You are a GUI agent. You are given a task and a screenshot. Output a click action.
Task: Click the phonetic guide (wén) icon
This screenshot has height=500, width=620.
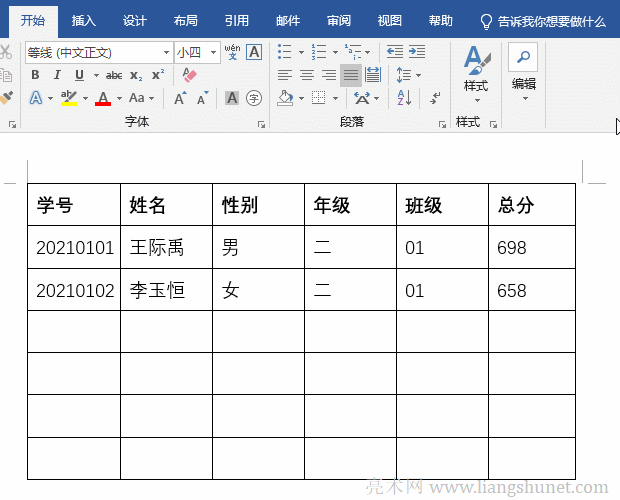point(232,52)
